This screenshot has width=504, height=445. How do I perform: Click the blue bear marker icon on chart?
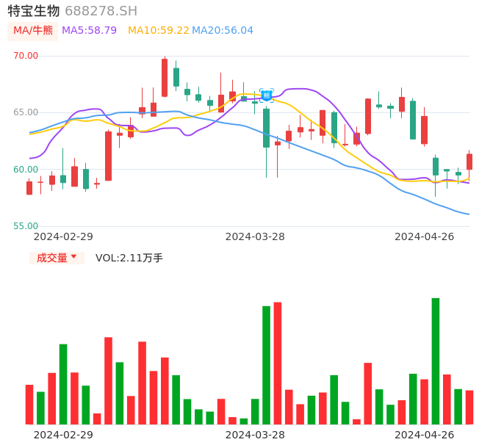coord(266,95)
